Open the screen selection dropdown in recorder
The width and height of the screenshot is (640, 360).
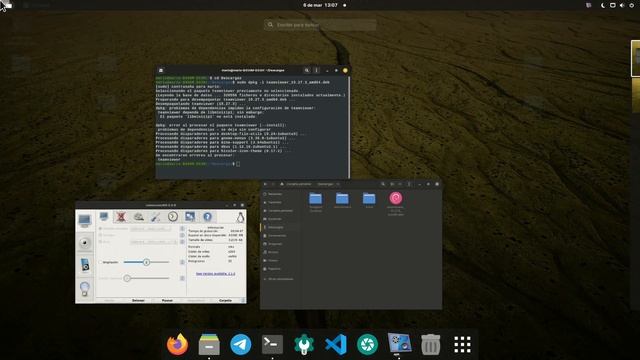(151, 229)
